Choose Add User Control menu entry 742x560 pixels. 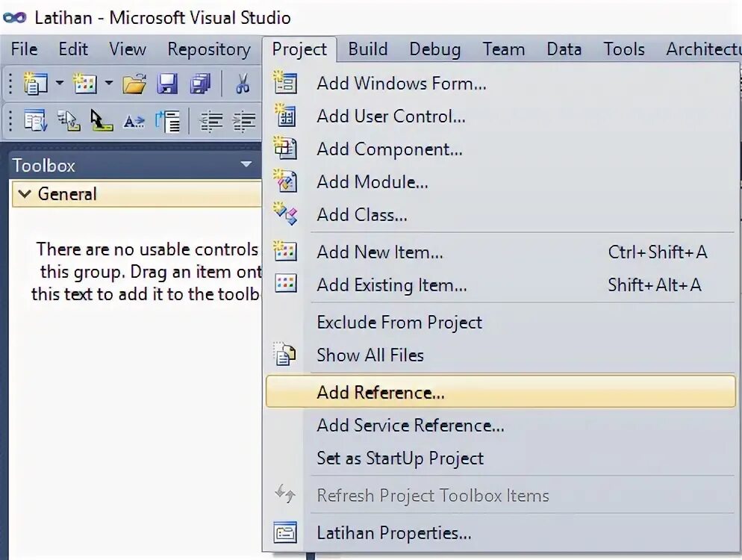point(501,116)
